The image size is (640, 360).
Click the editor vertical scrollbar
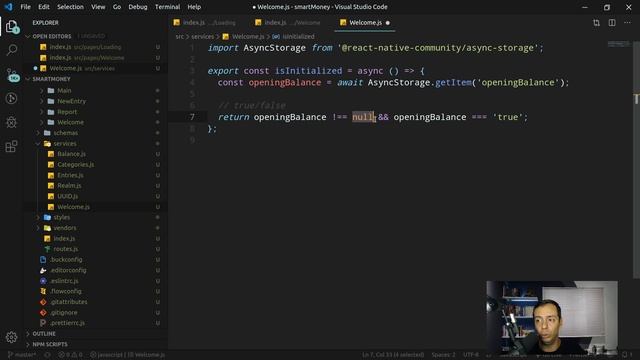[636, 159]
